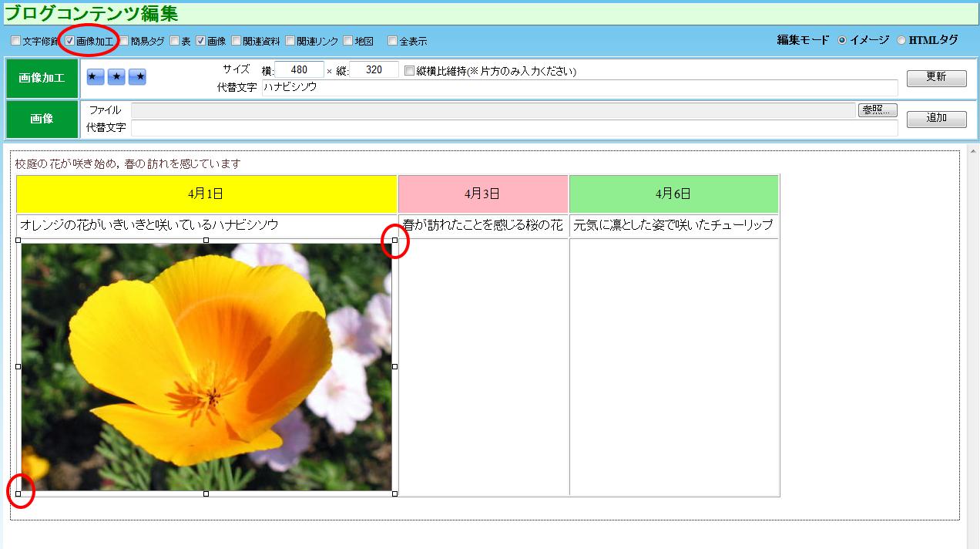The image size is (980, 549).
Task: Click text 春が訪れたことを感じる桜の花
Action: pos(483,225)
